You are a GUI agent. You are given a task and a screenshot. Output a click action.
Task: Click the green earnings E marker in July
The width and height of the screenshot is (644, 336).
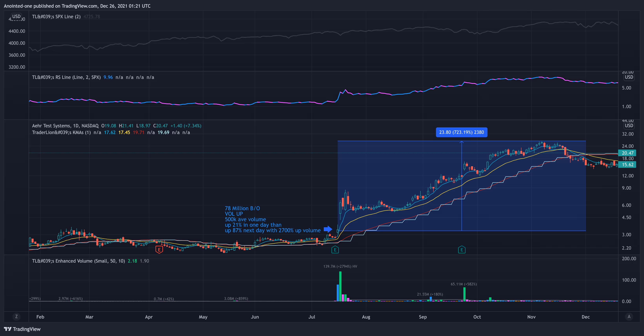click(x=335, y=249)
